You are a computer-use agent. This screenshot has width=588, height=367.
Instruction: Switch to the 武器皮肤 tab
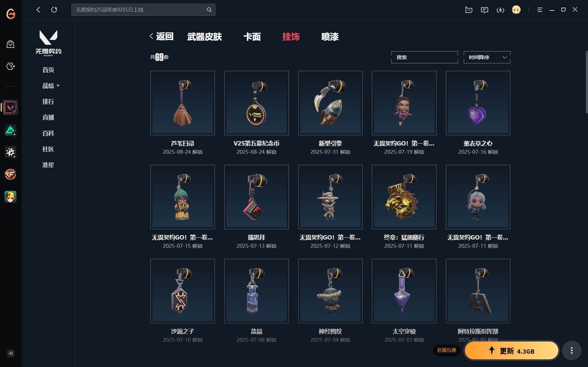[204, 37]
